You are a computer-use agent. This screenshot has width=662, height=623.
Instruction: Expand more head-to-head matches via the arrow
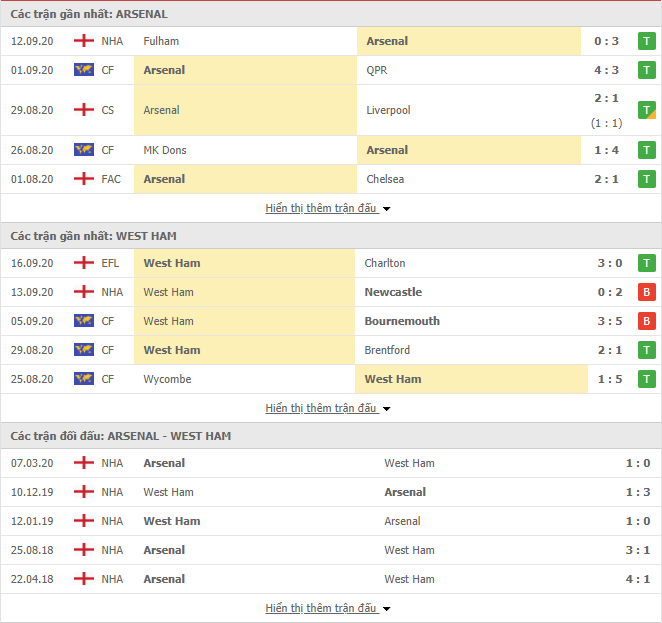pos(386,609)
